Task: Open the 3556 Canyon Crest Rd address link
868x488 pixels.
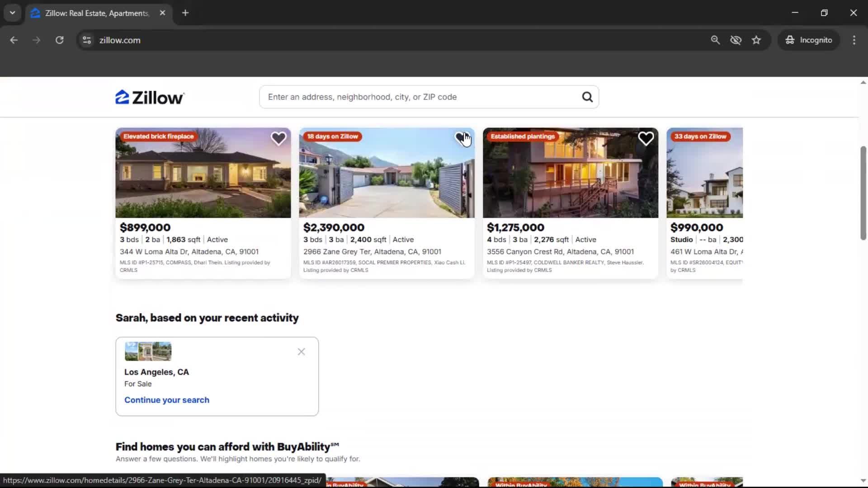Action: click(560, 252)
